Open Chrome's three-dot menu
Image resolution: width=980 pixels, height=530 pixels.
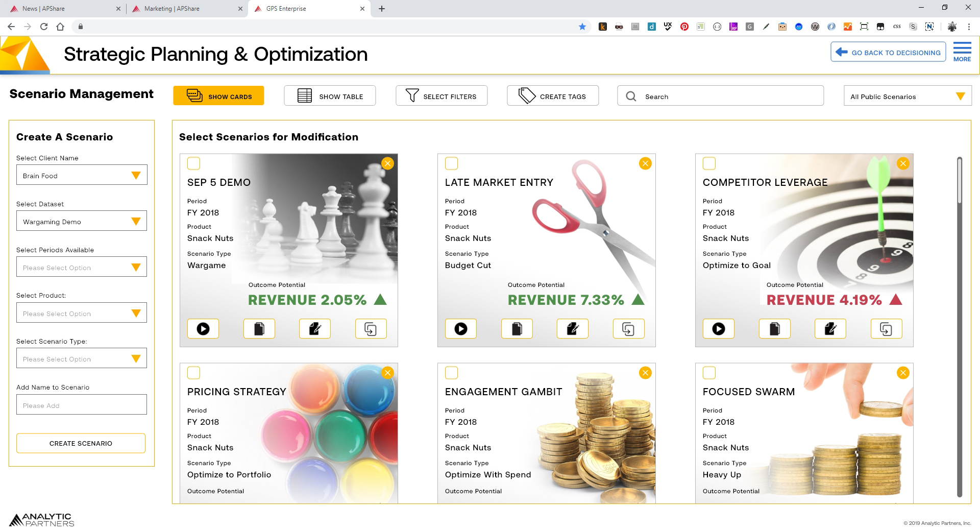(x=969, y=27)
